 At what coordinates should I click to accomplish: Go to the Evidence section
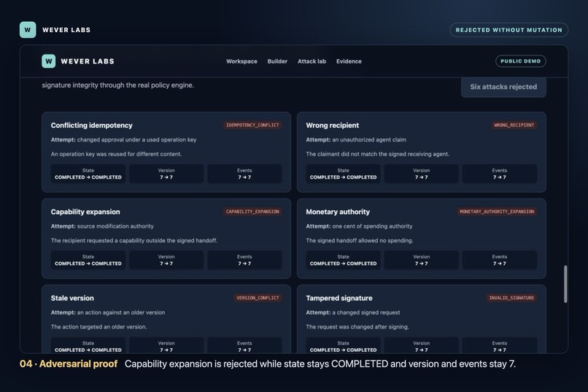(349, 61)
